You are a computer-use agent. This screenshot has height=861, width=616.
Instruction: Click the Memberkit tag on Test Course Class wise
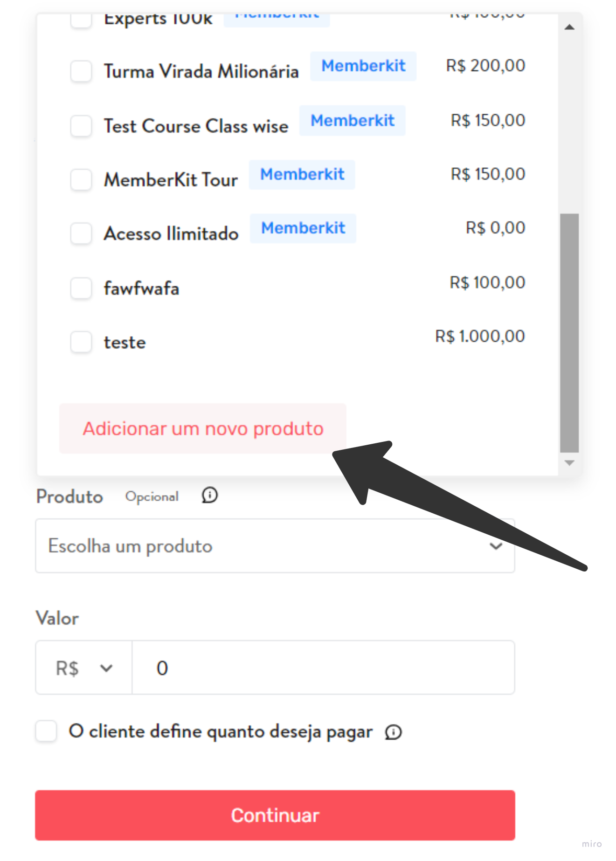(353, 121)
